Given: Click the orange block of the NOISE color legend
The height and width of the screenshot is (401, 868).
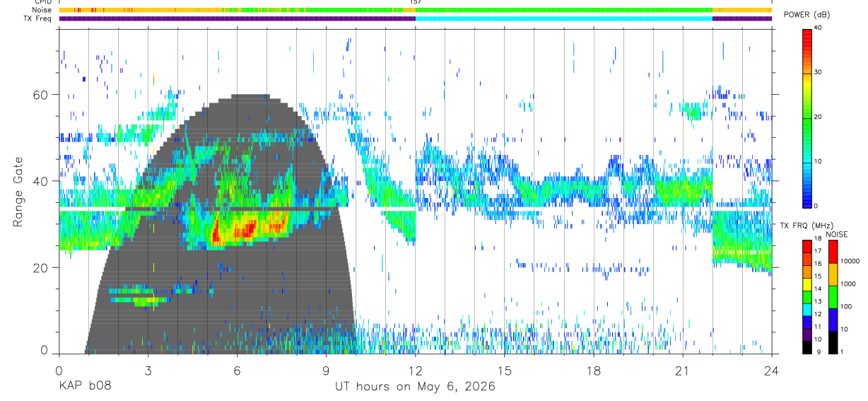Looking at the screenshot, I should coord(835,274).
